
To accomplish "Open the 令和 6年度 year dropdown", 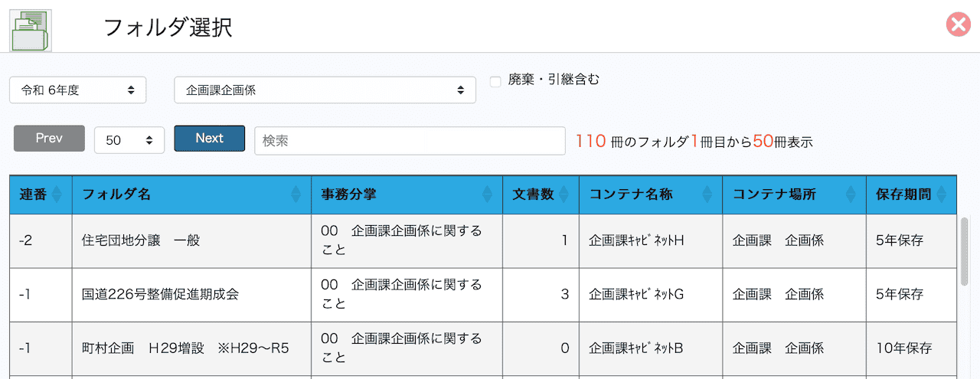I will coord(78,90).
